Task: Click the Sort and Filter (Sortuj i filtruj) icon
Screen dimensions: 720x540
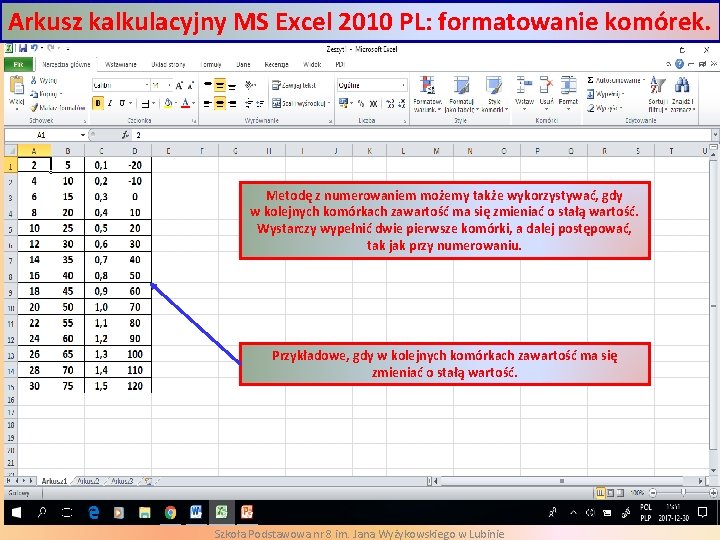Action: (658, 85)
